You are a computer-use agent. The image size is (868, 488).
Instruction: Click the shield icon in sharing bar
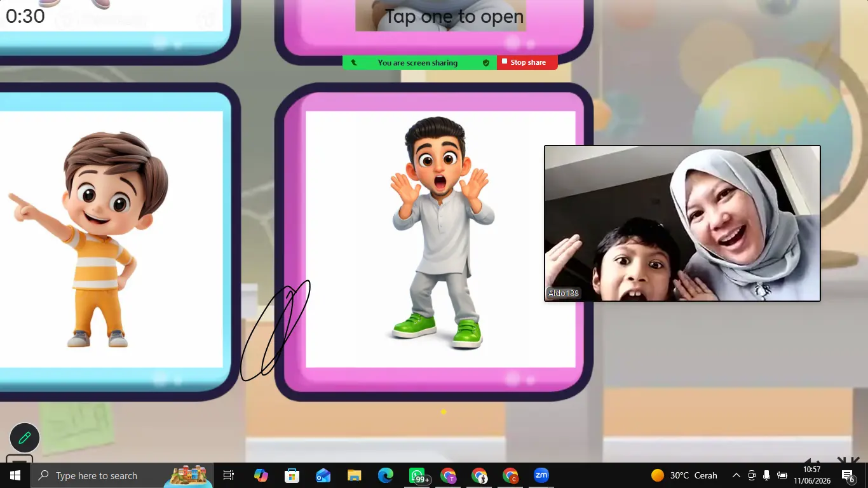point(486,63)
